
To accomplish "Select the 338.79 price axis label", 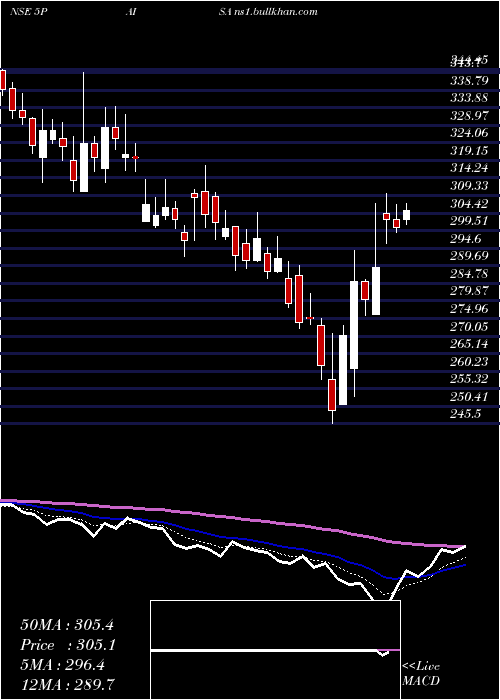I will [x=469, y=81].
